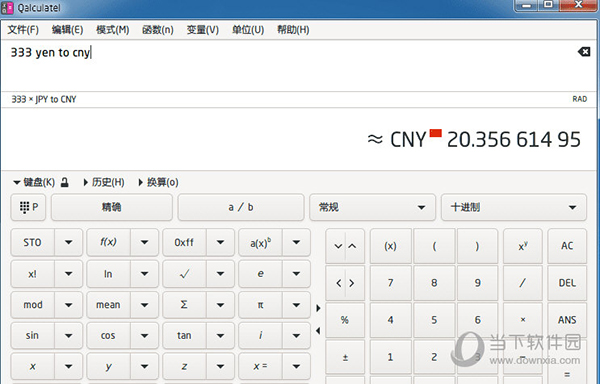600x384 pixels.
Task: Click the x variable button
Action: 33,366
